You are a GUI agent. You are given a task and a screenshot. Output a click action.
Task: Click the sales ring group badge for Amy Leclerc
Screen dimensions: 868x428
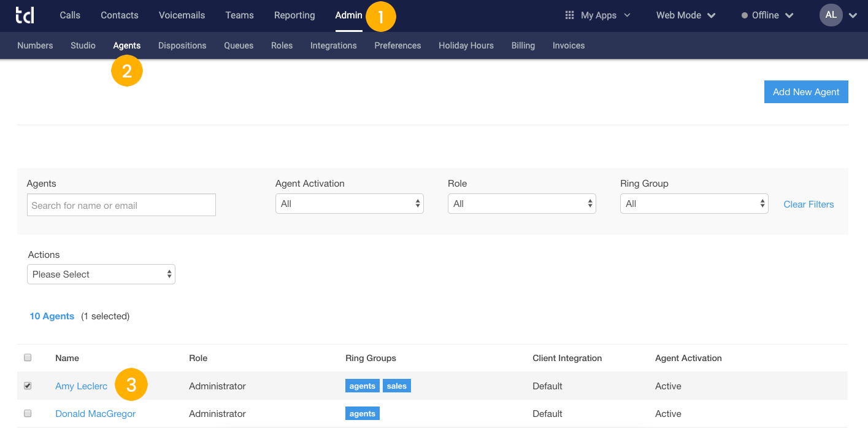pos(396,386)
